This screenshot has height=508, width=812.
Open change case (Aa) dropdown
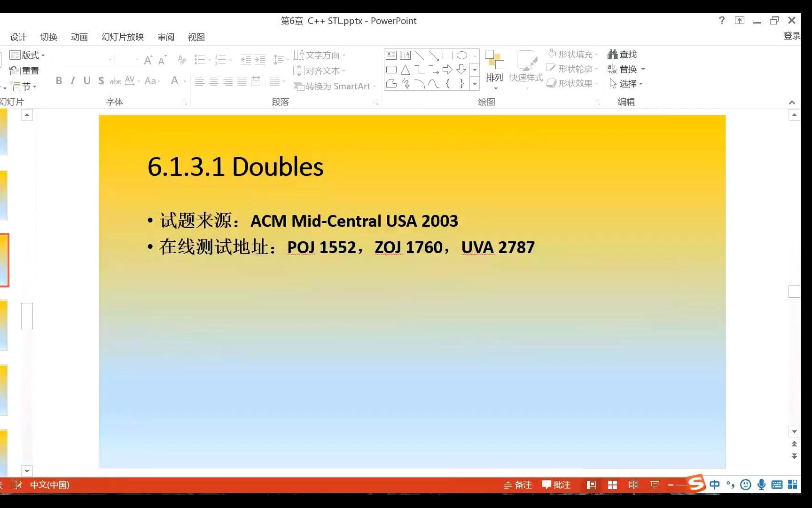pyautogui.click(x=152, y=81)
